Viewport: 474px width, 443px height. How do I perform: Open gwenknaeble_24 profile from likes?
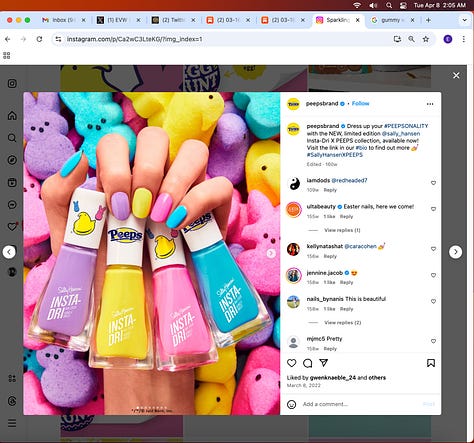pyautogui.click(x=333, y=378)
